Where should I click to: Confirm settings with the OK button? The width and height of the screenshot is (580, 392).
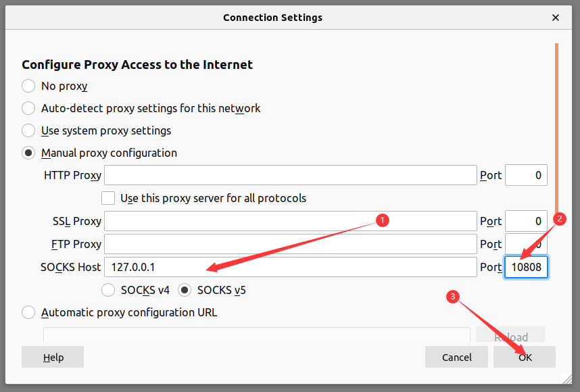click(525, 357)
